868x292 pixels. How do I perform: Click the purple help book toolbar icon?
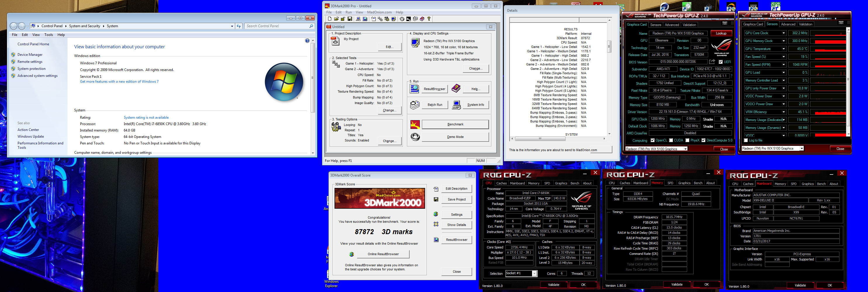click(x=422, y=19)
